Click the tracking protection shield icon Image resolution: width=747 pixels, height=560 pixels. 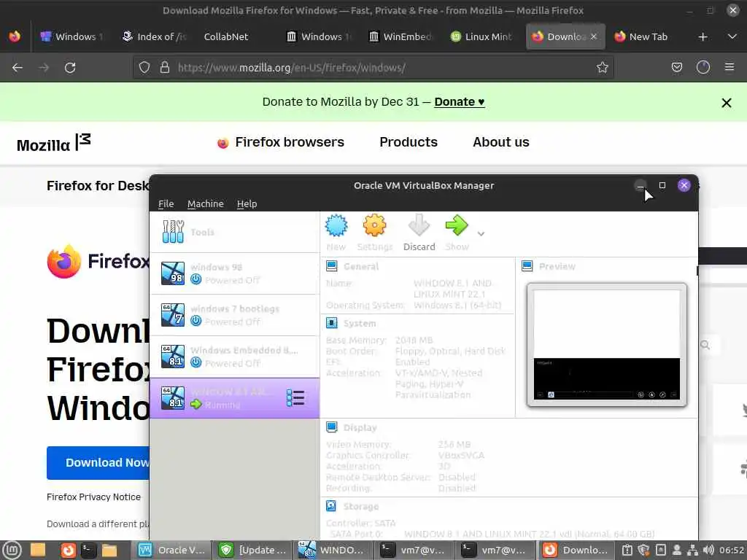click(x=144, y=68)
